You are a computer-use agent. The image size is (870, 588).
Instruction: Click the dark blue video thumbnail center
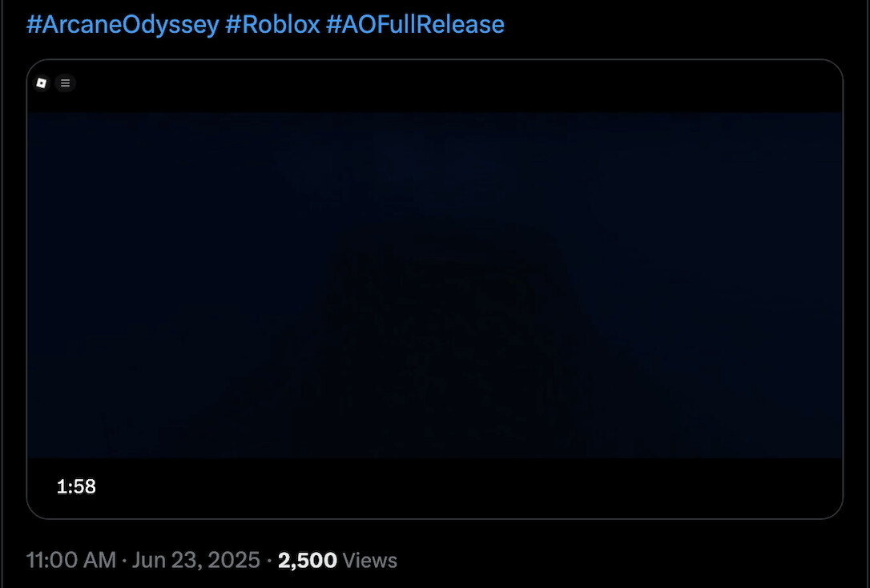(435, 284)
